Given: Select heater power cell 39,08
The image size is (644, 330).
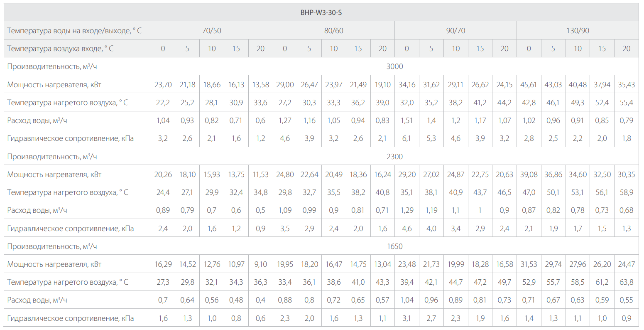Looking at the screenshot, I should click(529, 175).
